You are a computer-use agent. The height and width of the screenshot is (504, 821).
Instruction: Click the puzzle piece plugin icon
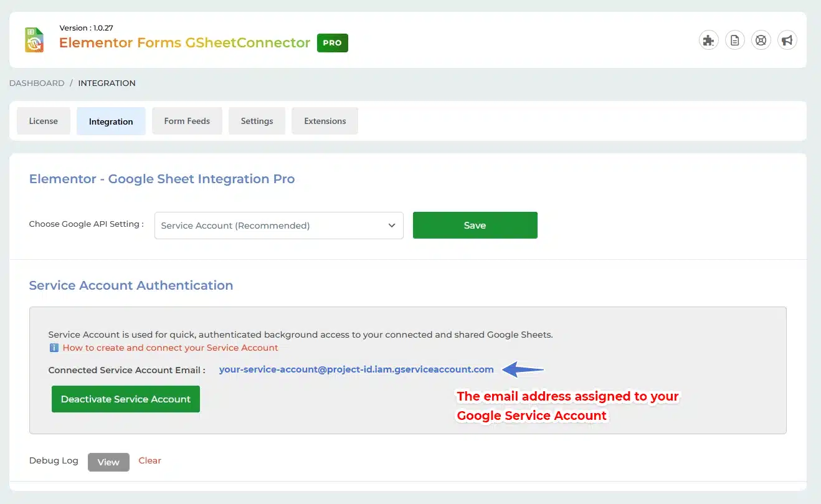708,40
